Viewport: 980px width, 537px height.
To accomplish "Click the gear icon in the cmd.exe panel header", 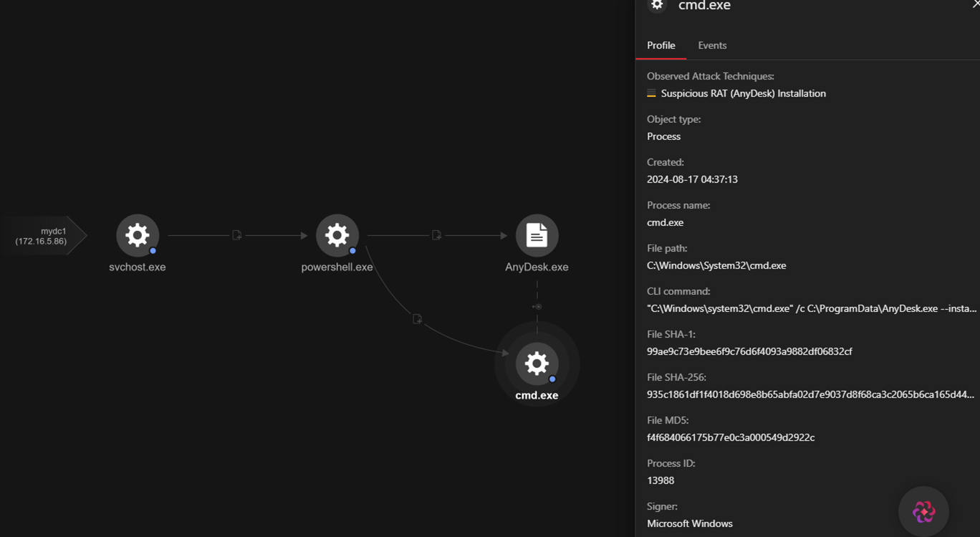I will (x=657, y=6).
